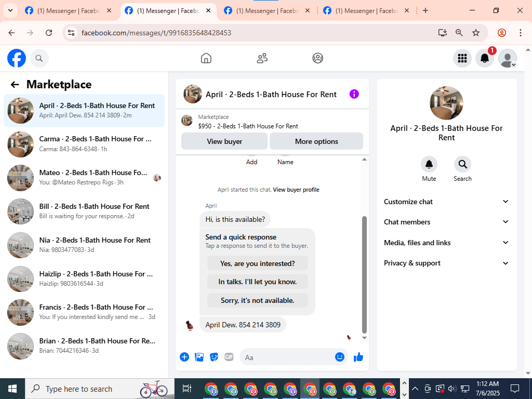Reload the page with the refresh icon
The image size is (532, 399).
(49, 33)
